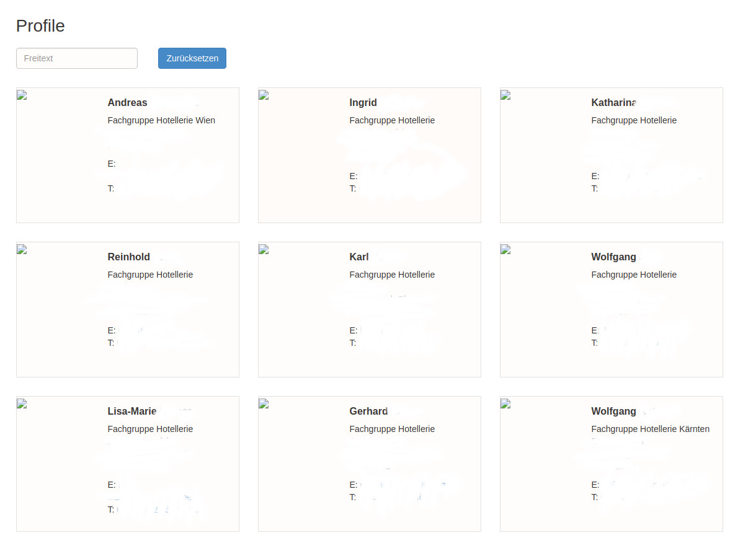Click the broken profile image in Andreas's card

pos(22,95)
